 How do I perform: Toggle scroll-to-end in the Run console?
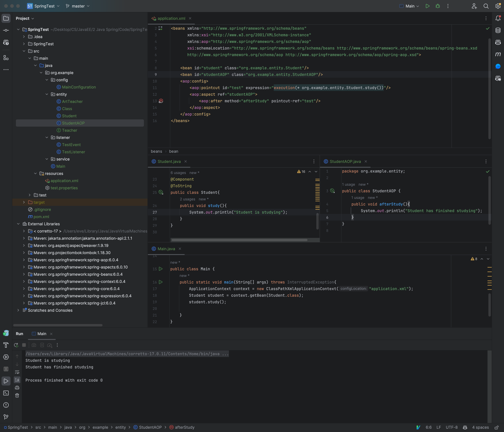tap(17, 380)
